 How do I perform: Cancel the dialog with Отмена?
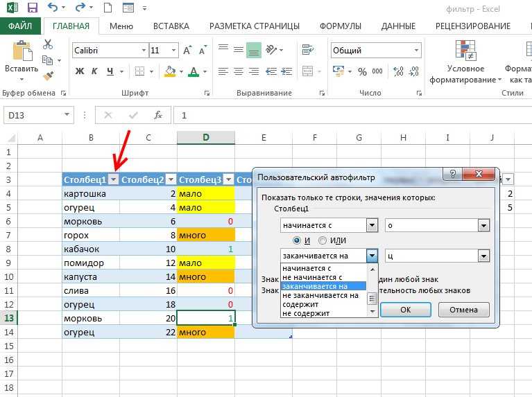click(463, 310)
